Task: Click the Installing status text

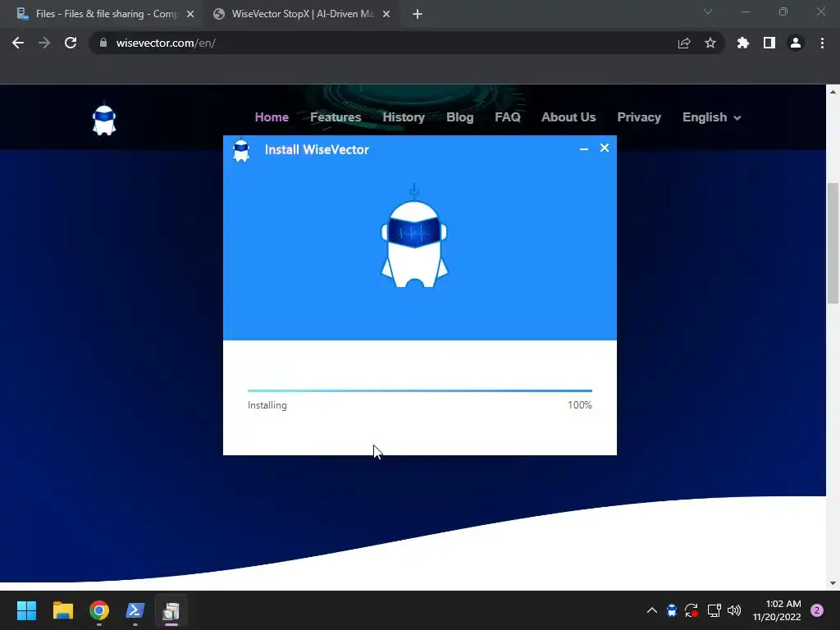Action: (x=267, y=405)
